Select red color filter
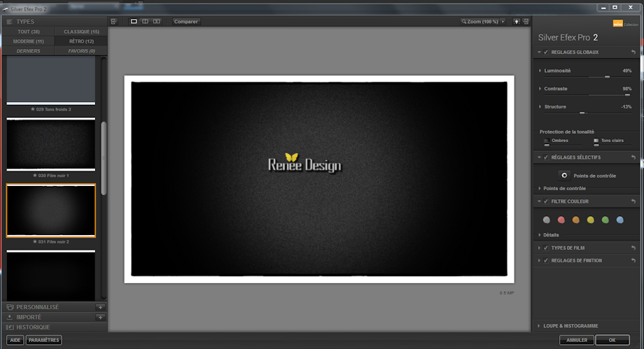Image resolution: width=644 pixels, height=349 pixels. coord(561,220)
